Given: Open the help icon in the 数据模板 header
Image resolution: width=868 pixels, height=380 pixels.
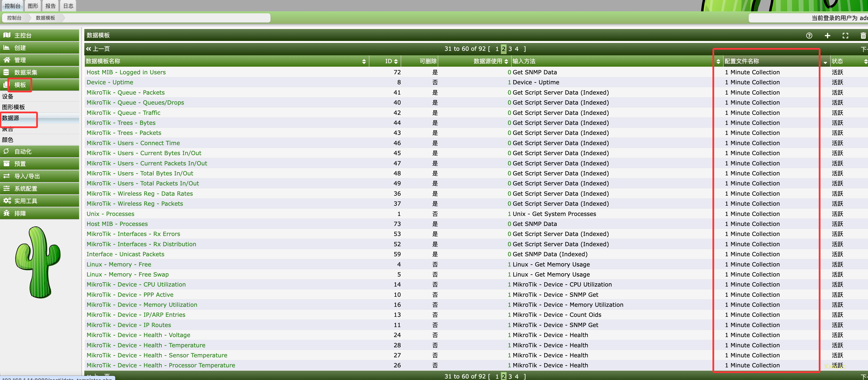Looking at the screenshot, I should (809, 35).
